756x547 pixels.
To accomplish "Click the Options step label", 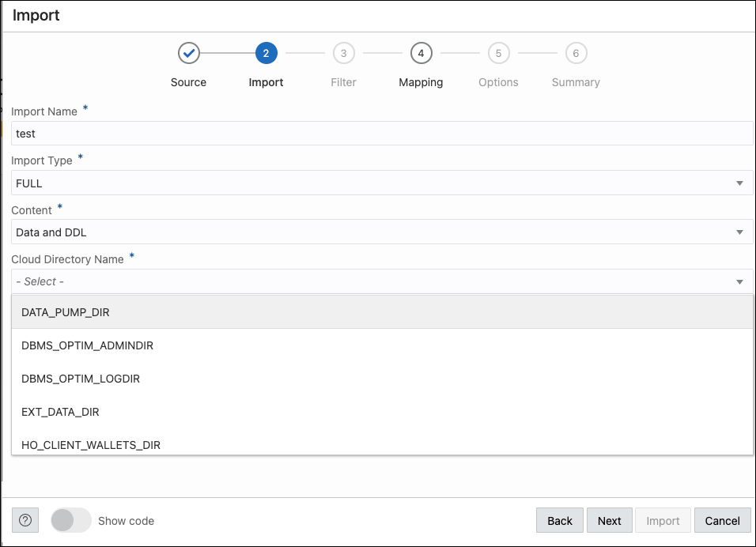I will (498, 82).
